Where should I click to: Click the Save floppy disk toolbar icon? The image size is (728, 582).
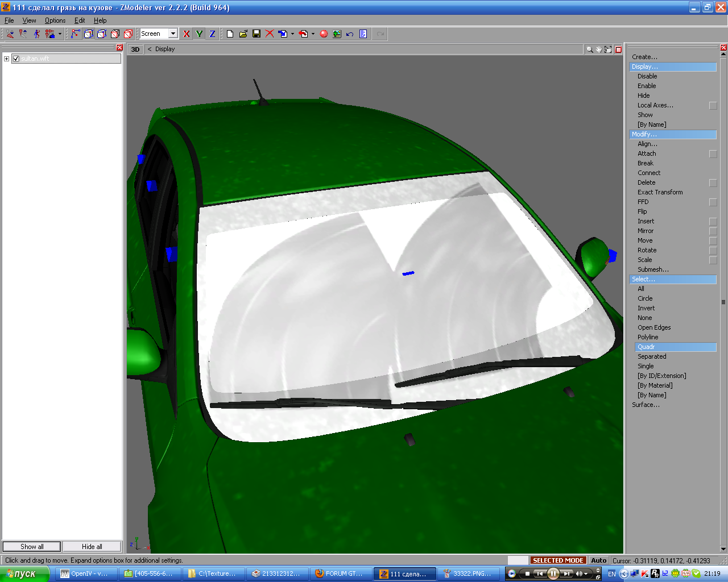pyautogui.click(x=257, y=34)
